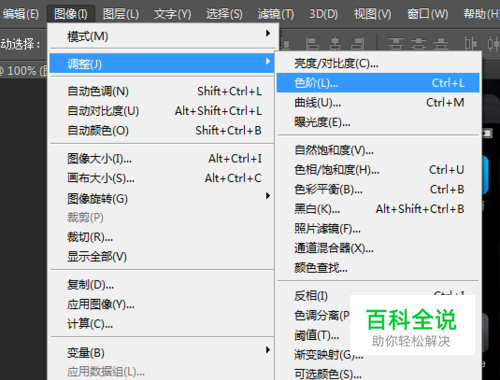This screenshot has width=500, height=380.
Task: Open the 图像(I) menu
Action: [71, 14]
